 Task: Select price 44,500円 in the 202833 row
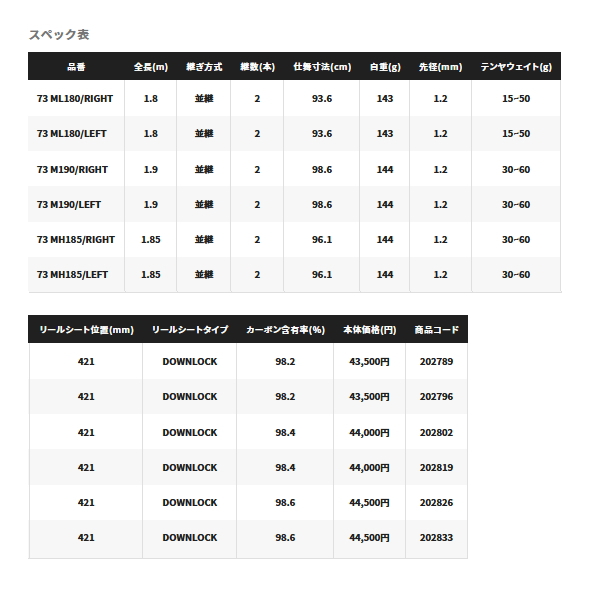click(x=369, y=538)
